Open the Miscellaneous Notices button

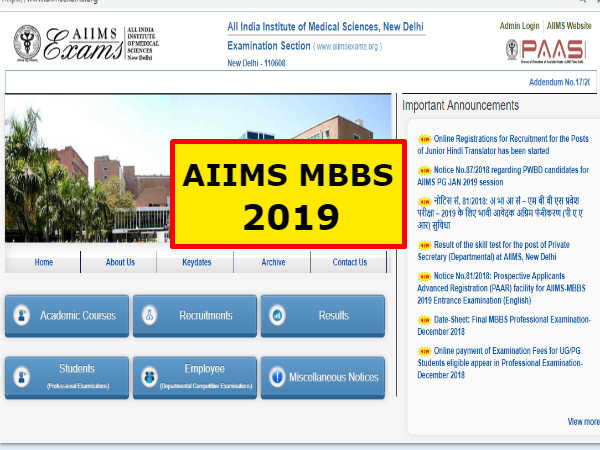pyautogui.click(x=323, y=378)
